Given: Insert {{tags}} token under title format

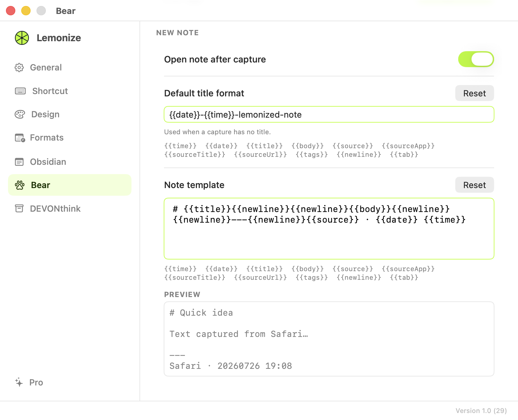Looking at the screenshot, I should click(312, 155).
